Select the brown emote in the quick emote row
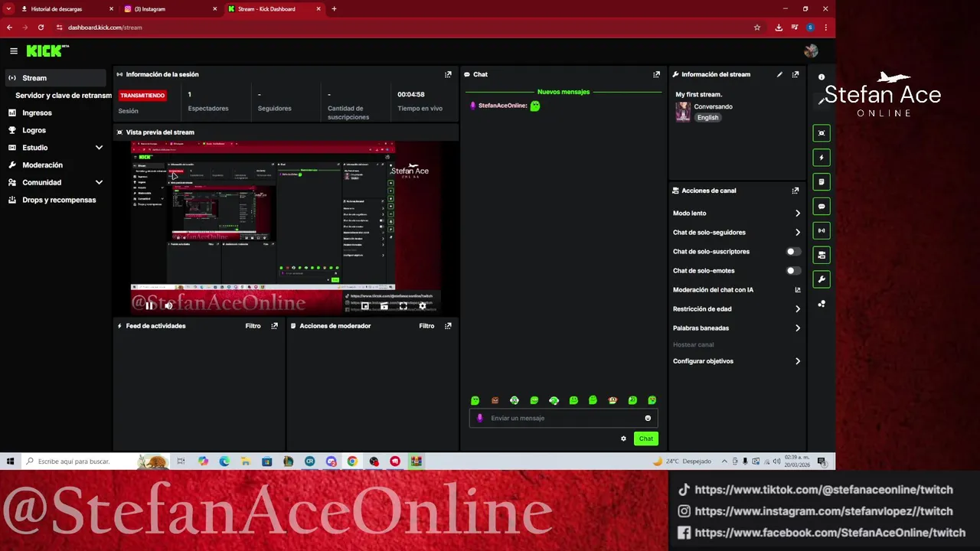The width and height of the screenshot is (980, 551). pos(495,400)
